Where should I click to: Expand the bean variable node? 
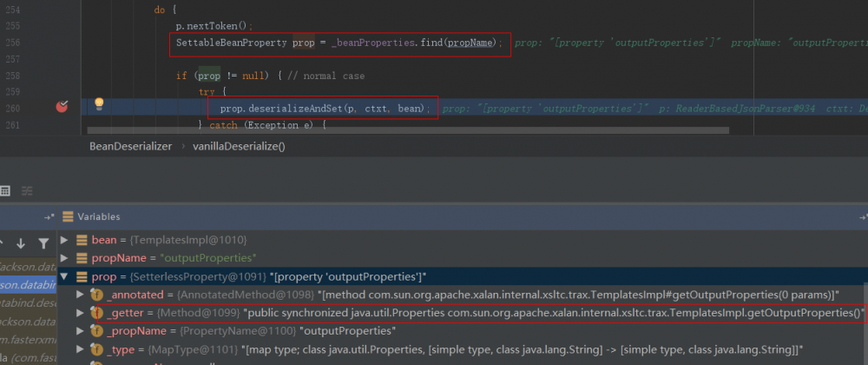point(64,240)
